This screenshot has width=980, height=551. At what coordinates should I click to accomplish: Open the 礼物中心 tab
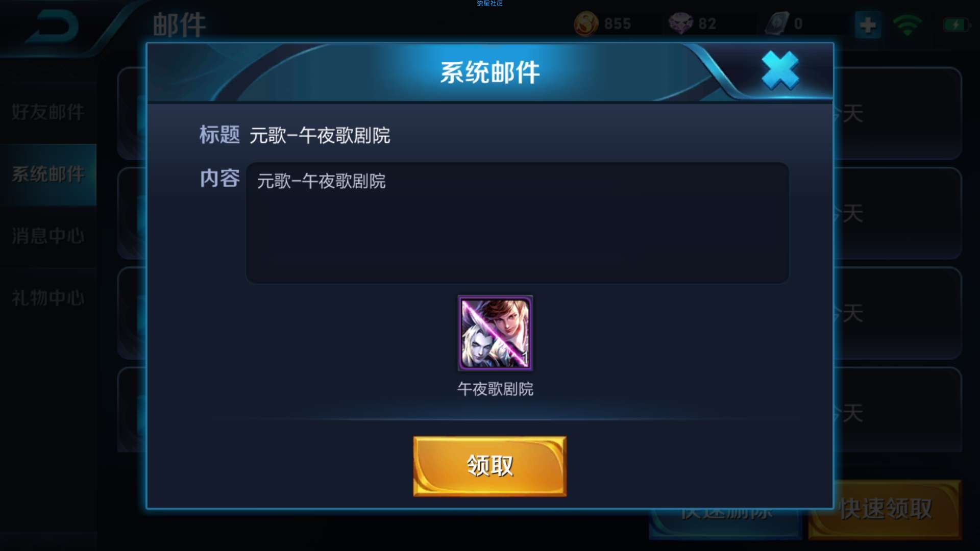48,298
